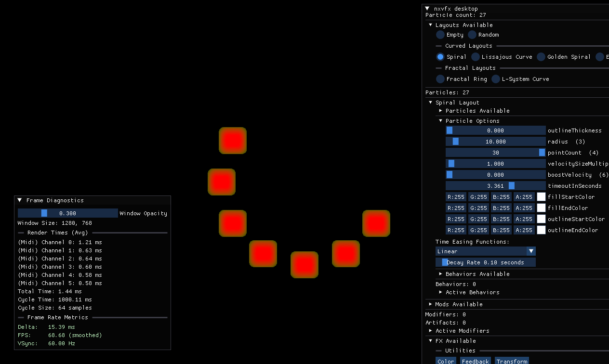This screenshot has width=609, height=364.
Task: Select the L-System Curve layout
Action: tap(495, 79)
